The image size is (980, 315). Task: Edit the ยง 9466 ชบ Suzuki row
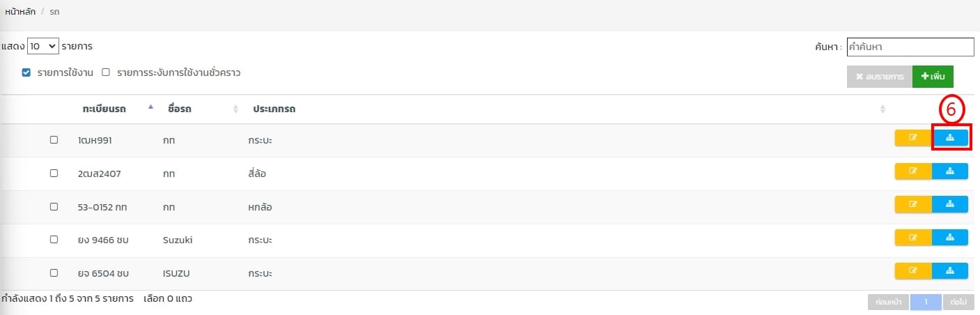click(912, 238)
